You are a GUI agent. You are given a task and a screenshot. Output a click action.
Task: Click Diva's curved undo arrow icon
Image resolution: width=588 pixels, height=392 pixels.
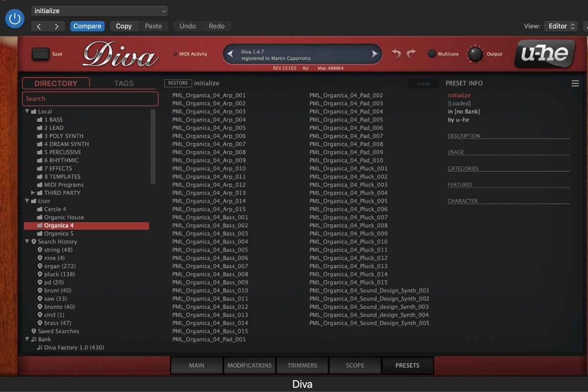pos(396,53)
